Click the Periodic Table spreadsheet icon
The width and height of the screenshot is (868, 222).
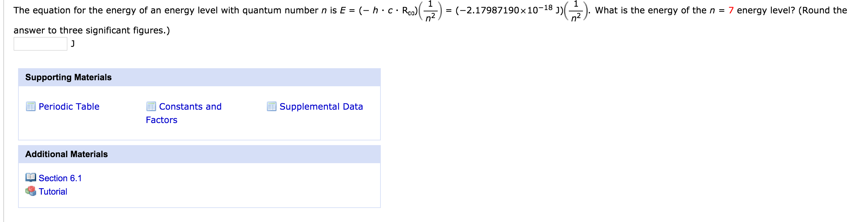pos(31,106)
